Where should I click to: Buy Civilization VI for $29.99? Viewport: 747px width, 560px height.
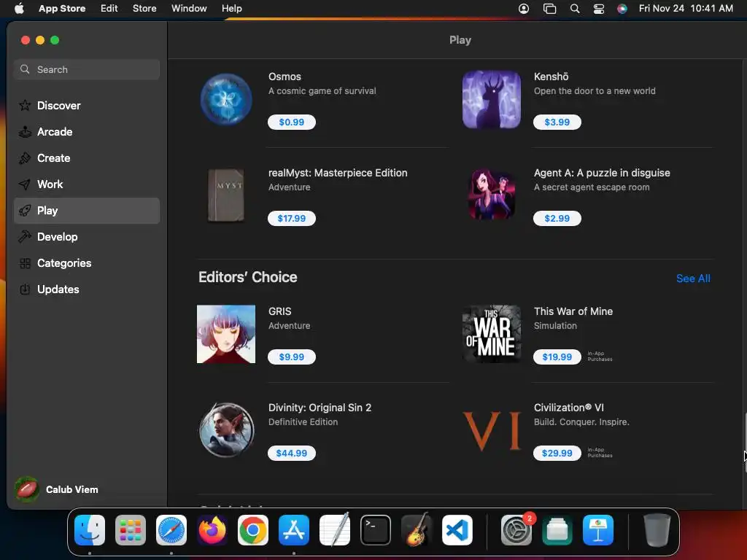click(x=557, y=453)
